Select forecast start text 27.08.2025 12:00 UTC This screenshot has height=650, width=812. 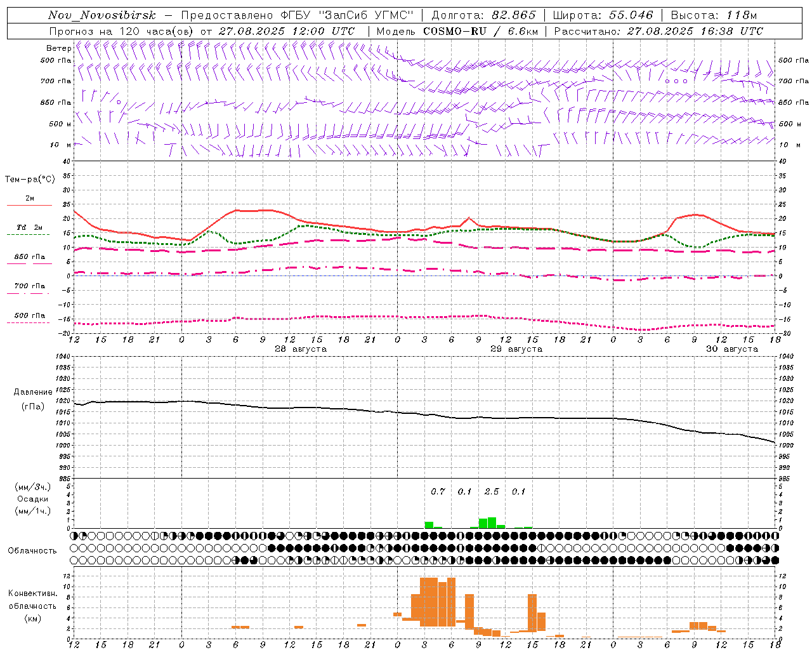287,31
